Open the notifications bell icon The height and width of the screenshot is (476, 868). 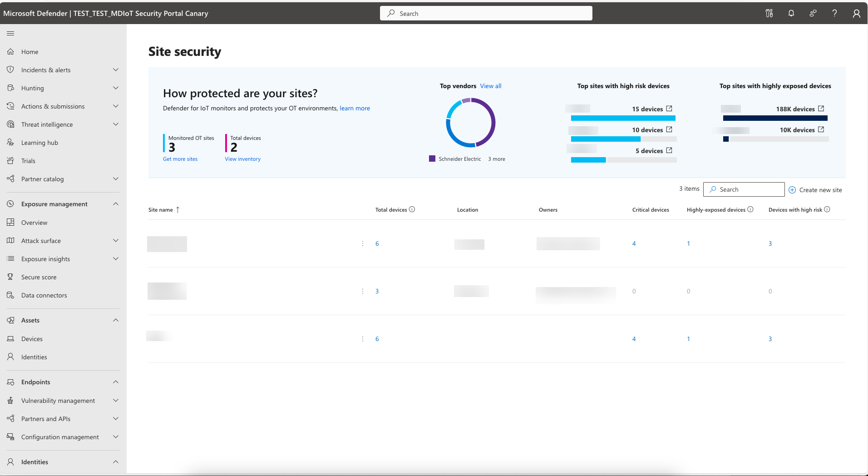click(x=791, y=13)
